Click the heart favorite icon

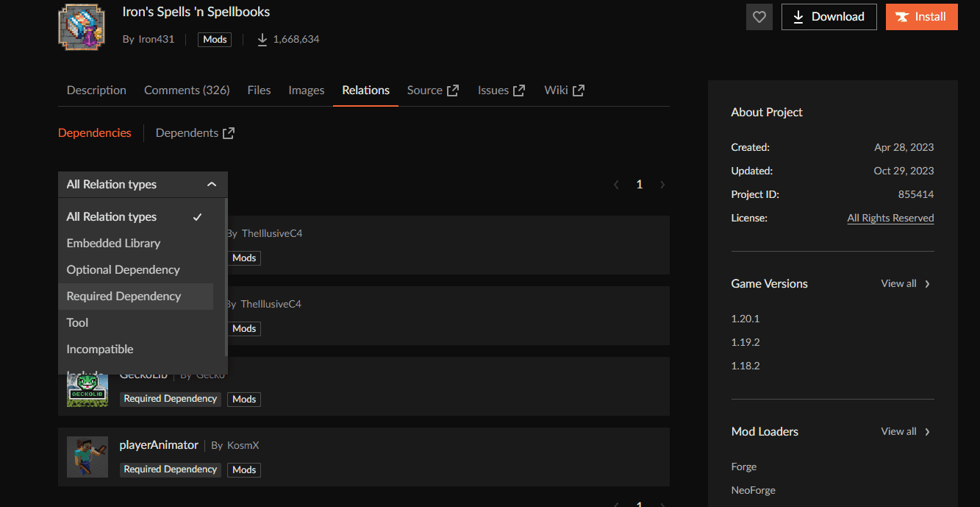coord(759,17)
